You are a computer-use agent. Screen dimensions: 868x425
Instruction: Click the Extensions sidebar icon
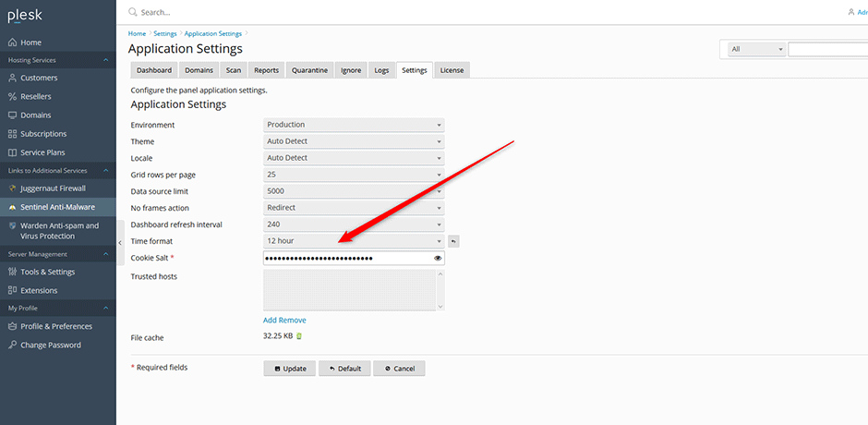(x=12, y=290)
